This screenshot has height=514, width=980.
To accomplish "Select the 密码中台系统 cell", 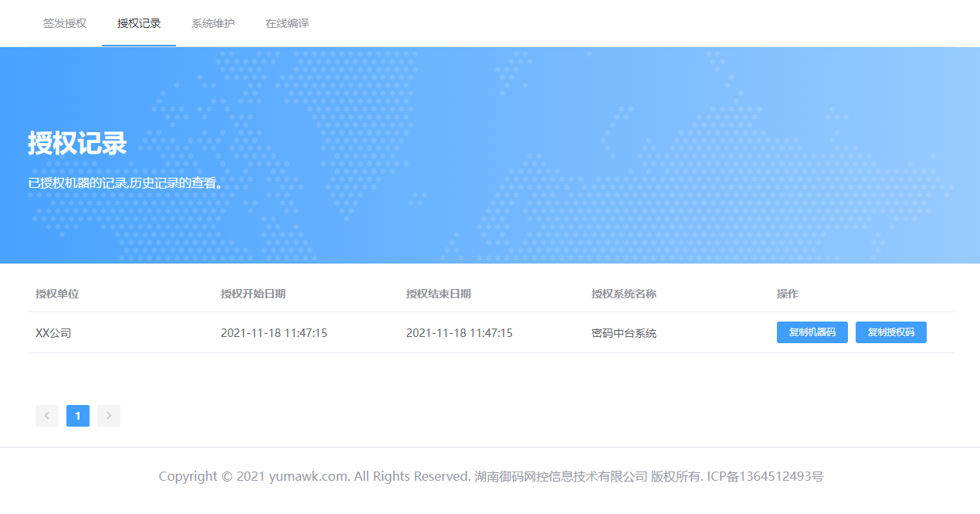I will [624, 333].
